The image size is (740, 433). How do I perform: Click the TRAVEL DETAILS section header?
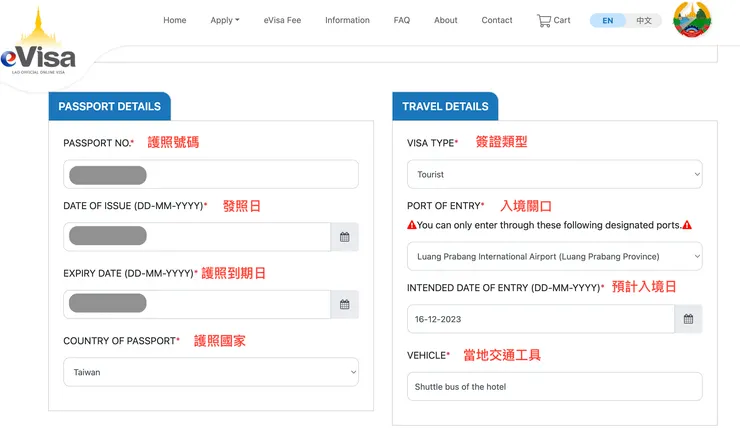pos(445,106)
